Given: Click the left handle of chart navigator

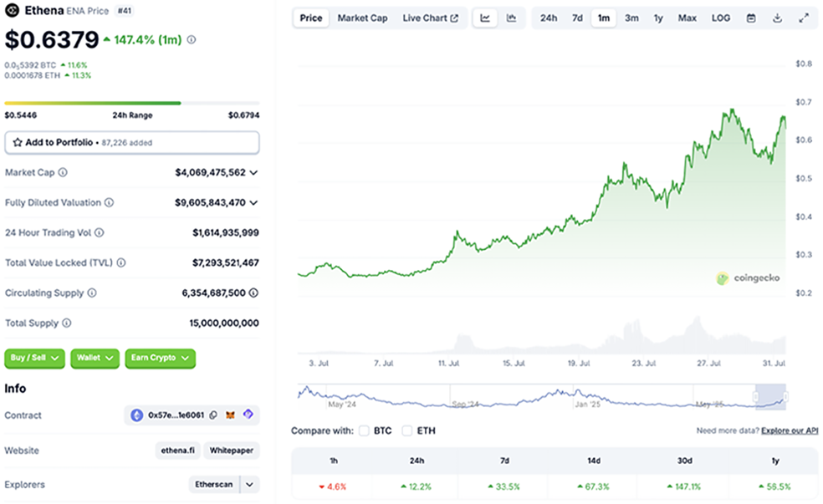Looking at the screenshot, I should [x=756, y=396].
